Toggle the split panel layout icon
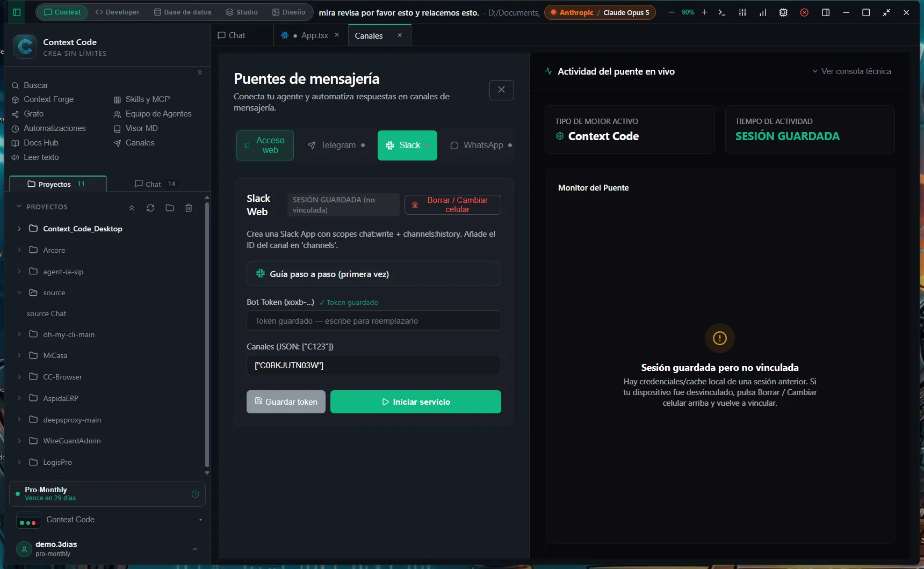This screenshot has height=569, width=924. tap(826, 12)
